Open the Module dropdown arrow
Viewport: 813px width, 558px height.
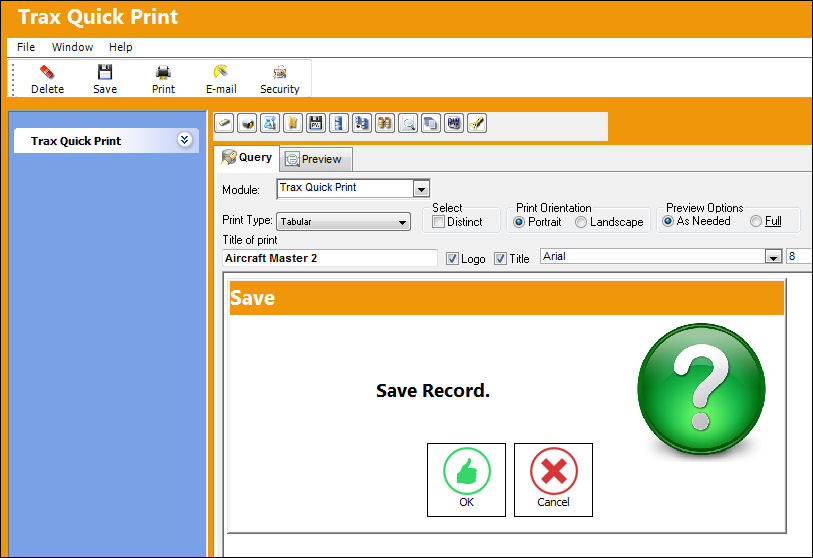pos(422,189)
